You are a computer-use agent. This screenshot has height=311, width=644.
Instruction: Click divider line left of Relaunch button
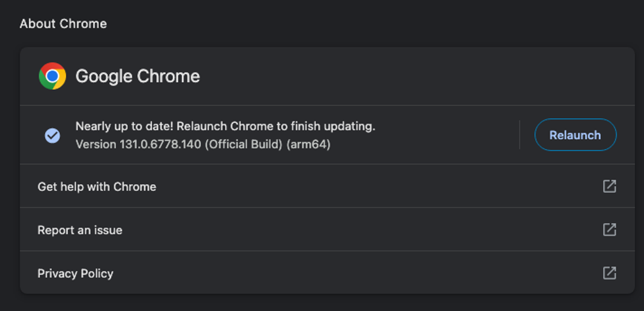pyautogui.click(x=520, y=135)
